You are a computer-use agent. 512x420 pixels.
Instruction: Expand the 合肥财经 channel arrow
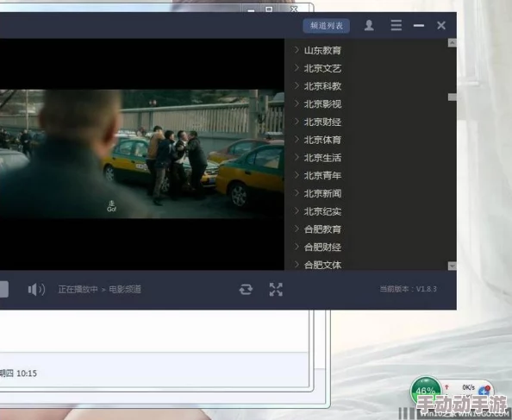(297, 247)
